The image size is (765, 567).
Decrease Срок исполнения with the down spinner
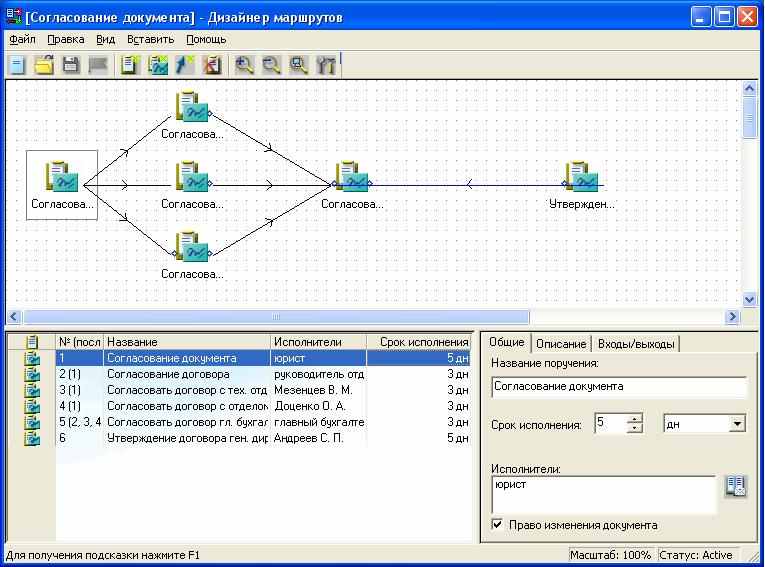pos(635,429)
